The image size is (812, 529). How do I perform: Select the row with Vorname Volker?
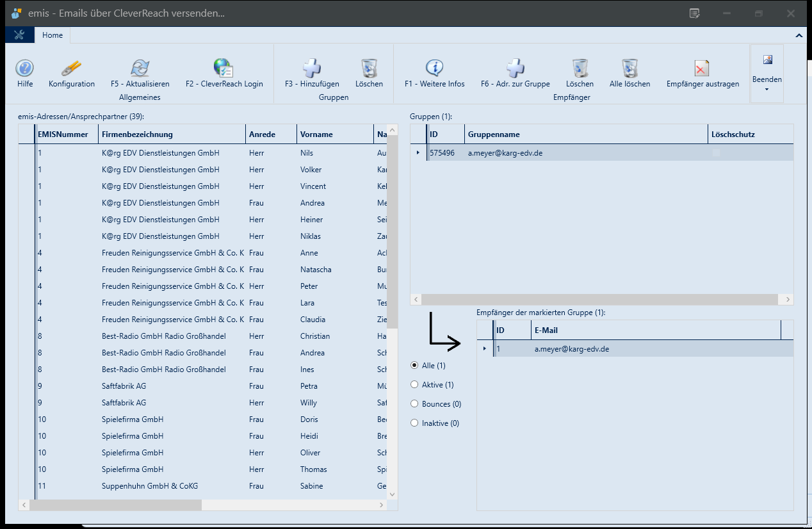click(x=203, y=170)
